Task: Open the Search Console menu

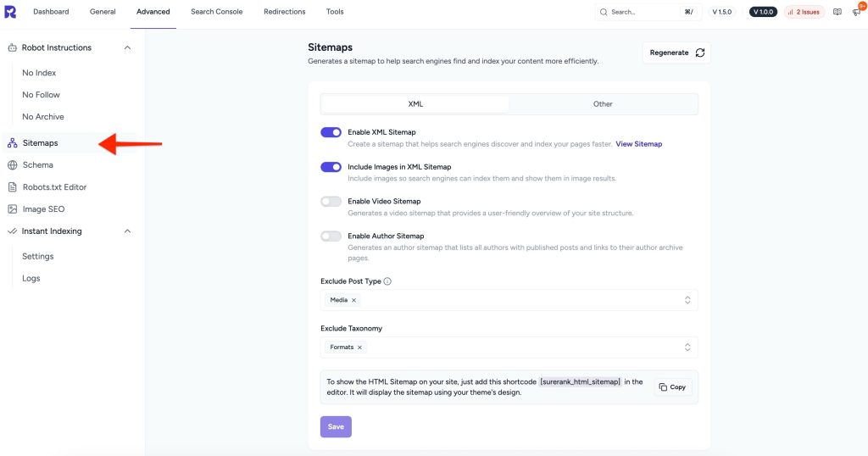Action: (216, 12)
